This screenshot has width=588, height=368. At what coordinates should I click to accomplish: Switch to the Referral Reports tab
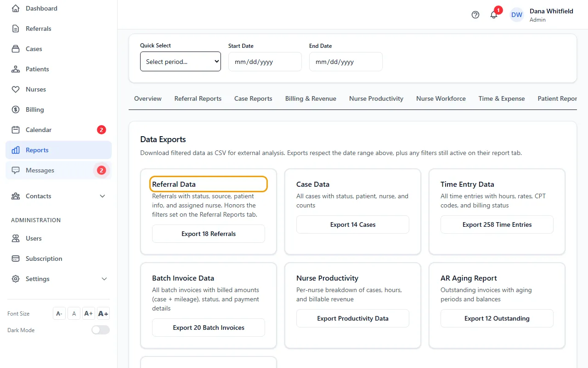coord(198,98)
